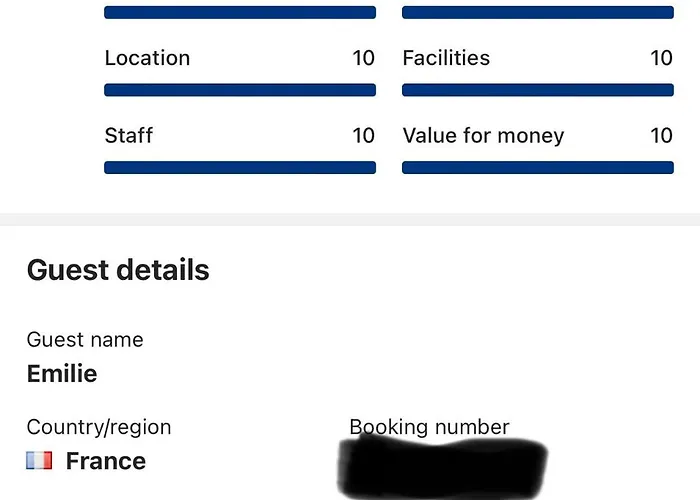The image size is (700, 500).
Task: Click the France country text
Action: (x=106, y=461)
